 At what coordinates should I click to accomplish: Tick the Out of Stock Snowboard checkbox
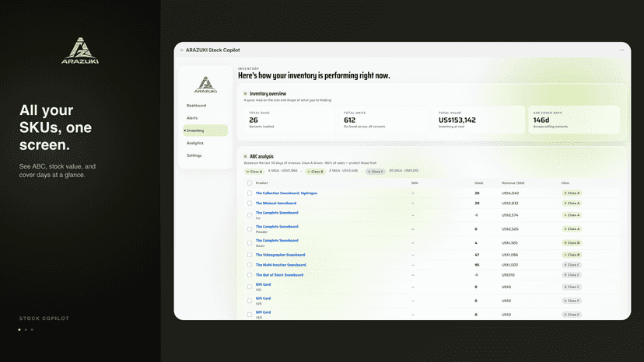pyautogui.click(x=250, y=275)
